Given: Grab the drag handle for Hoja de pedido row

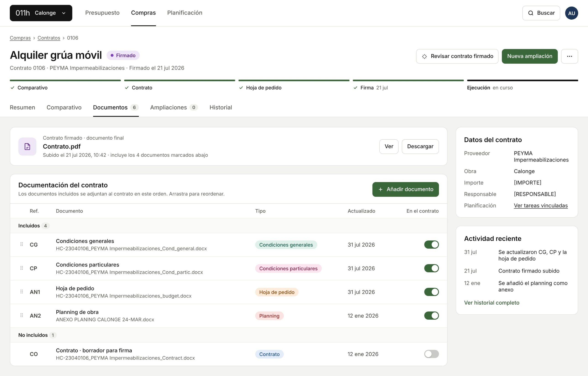Looking at the screenshot, I should coord(21,292).
